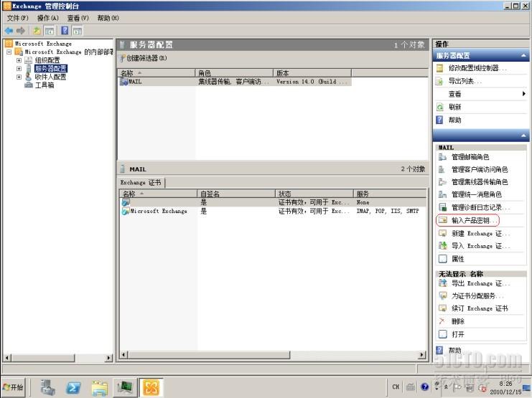Click the 属性 action link
This screenshot has height=398, width=532.
[458, 259]
